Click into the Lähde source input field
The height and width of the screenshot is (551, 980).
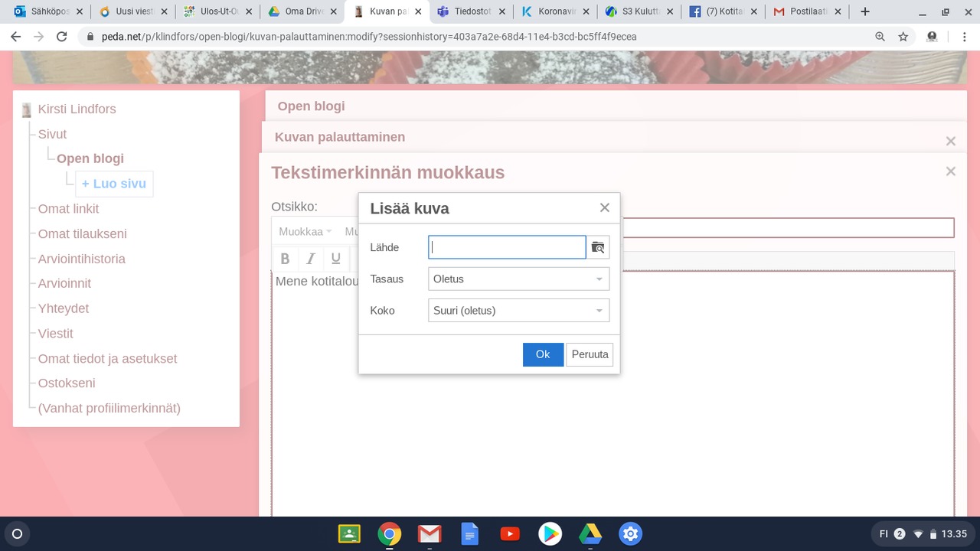point(507,247)
